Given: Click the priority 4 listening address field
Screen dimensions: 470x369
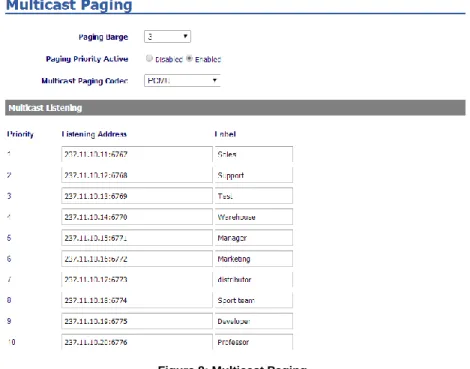Looking at the screenshot, I should coord(137,217).
